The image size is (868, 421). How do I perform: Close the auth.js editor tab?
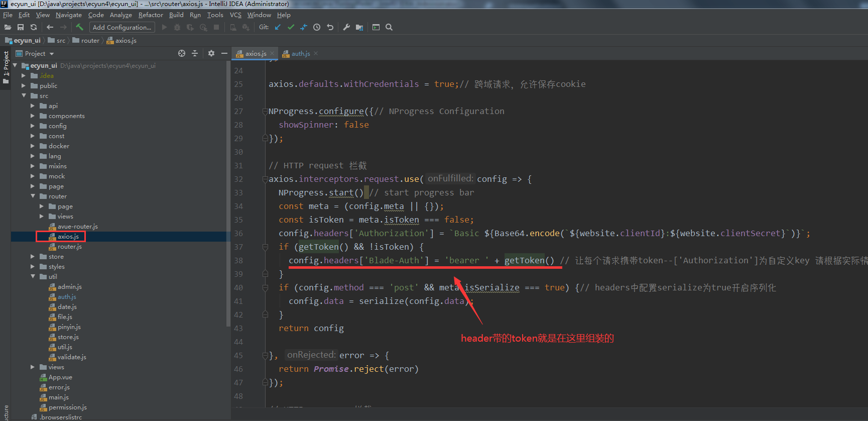(316, 54)
